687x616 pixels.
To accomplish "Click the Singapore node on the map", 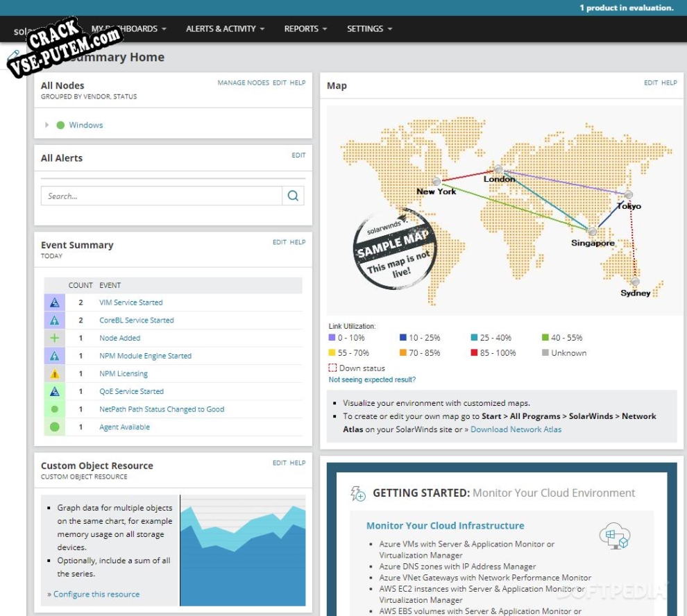I will (593, 231).
